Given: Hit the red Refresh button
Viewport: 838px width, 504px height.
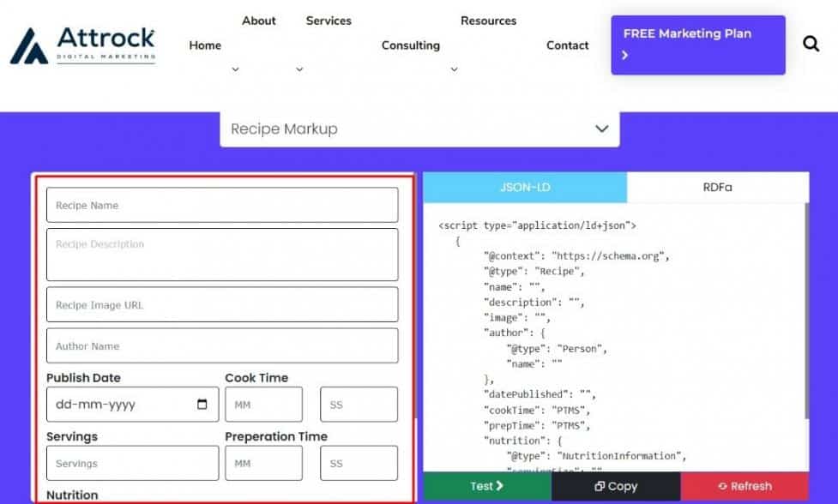Looking at the screenshot, I should coord(745,486).
